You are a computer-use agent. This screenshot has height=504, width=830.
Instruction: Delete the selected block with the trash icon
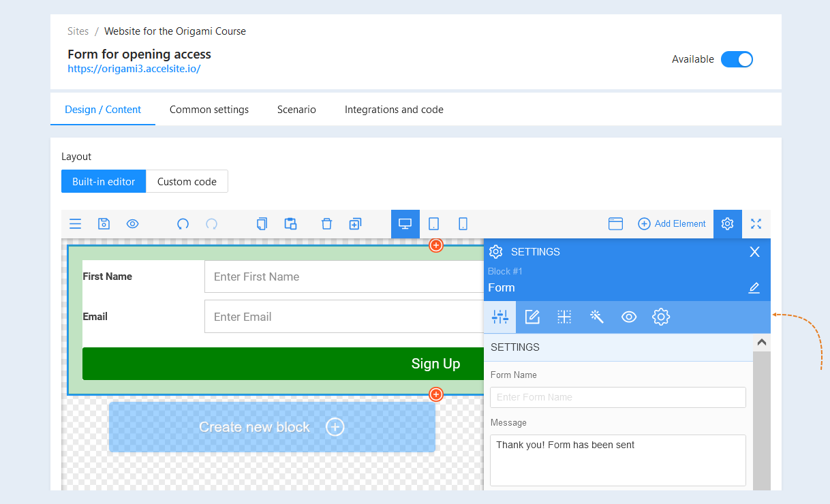pos(326,224)
